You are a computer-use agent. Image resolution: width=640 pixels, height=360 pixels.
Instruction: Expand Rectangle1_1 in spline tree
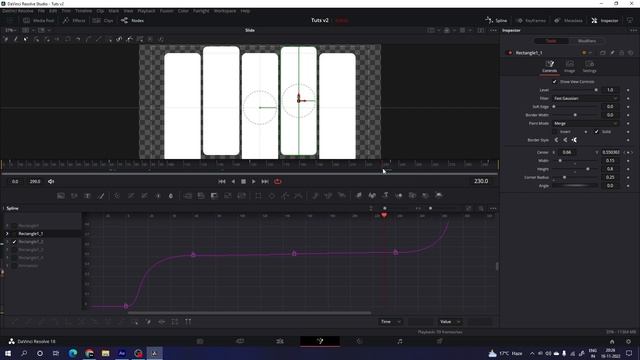[x=7, y=233]
